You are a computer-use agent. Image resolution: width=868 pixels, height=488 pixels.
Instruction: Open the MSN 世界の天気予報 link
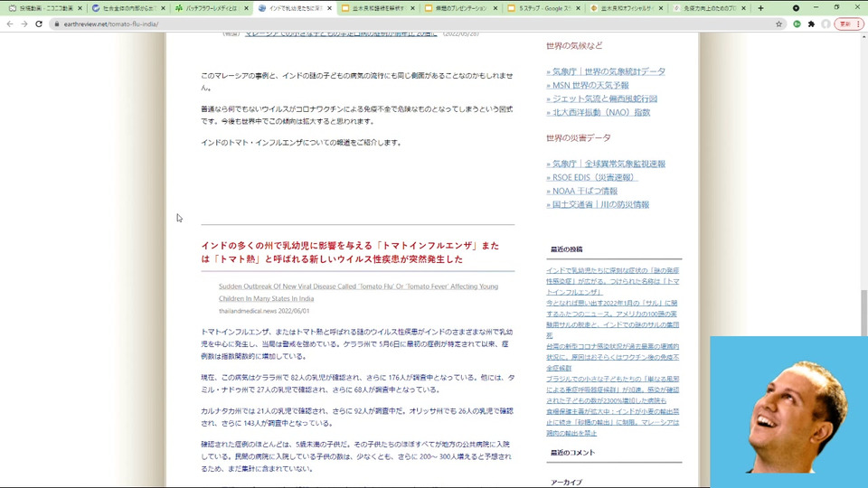pos(588,85)
